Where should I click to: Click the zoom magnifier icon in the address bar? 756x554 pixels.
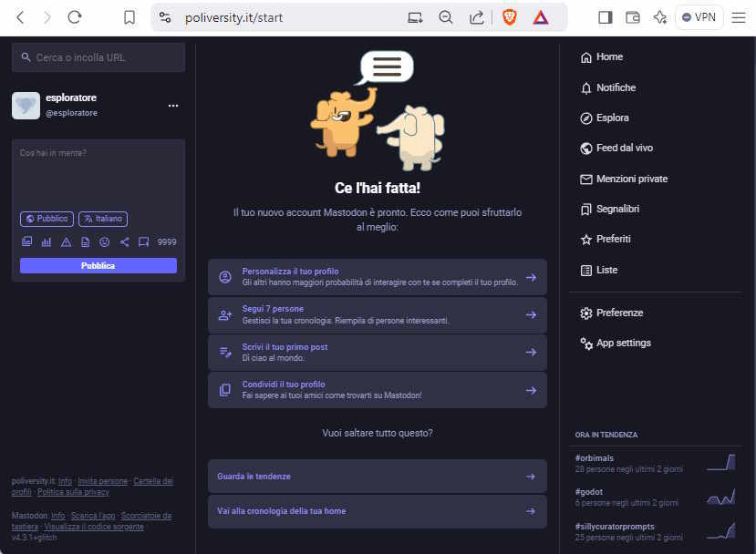[x=446, y=18]
